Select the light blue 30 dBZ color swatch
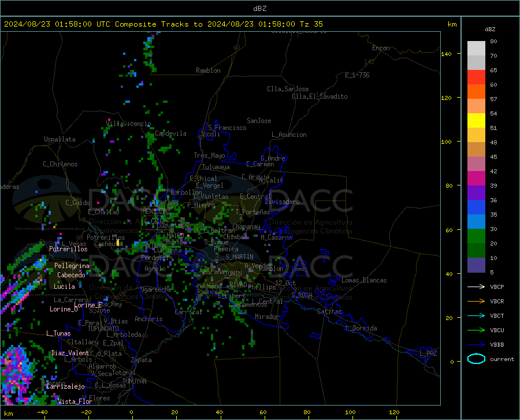 (x=476, y=222)
